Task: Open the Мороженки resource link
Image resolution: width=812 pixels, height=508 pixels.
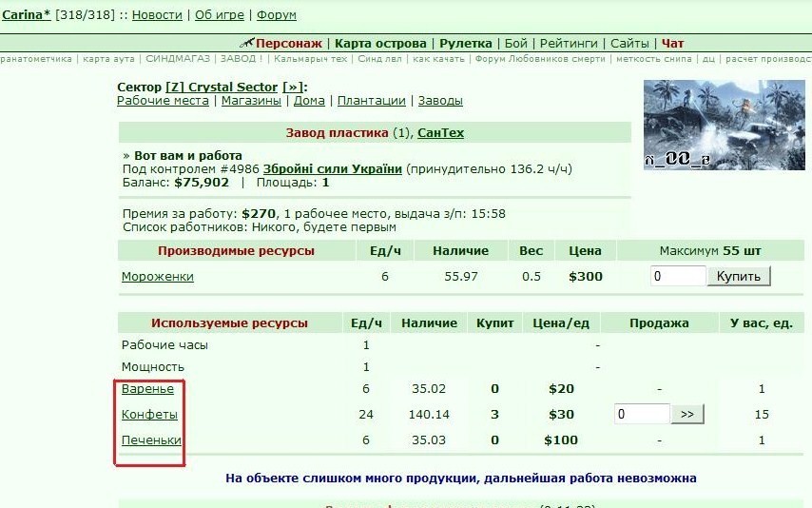Action: 158,276
